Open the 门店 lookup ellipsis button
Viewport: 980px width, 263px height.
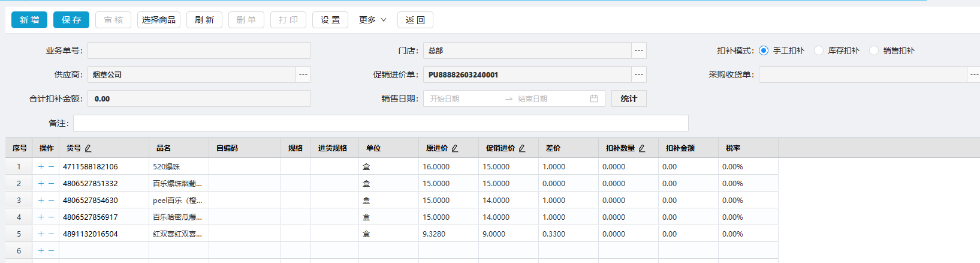pos(639,50)
